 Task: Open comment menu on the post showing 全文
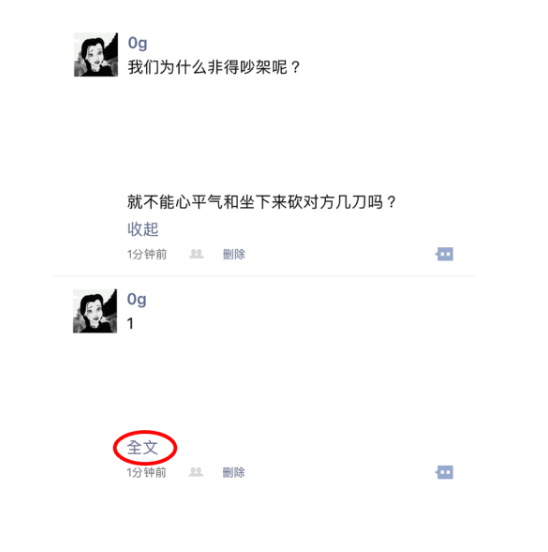pyautogui.click(x=444, y=472)
